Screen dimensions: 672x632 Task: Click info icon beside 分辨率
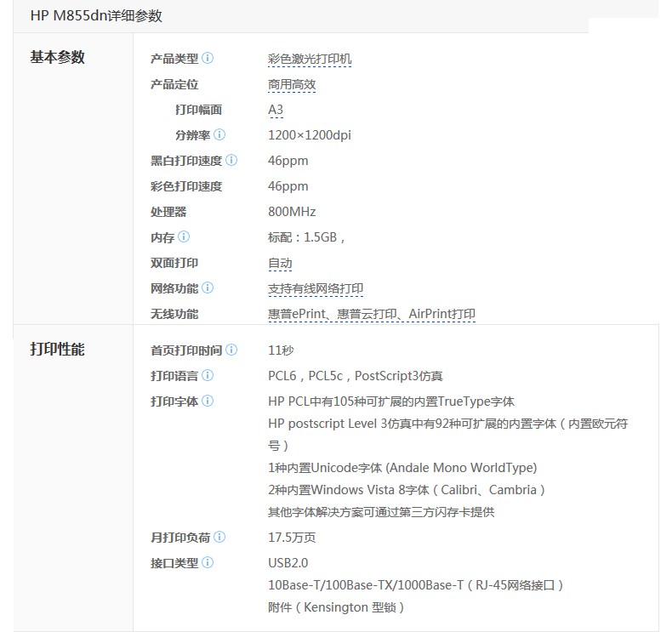click(x=219, y=134)
